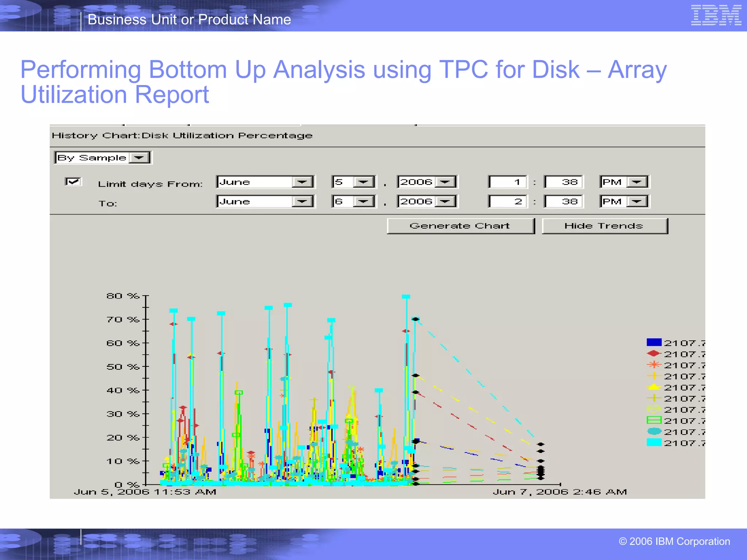Click the orange asterisk legend marker
Image resolution: width=747 pixels, height=560 pixels.
(x=654, y=365)
